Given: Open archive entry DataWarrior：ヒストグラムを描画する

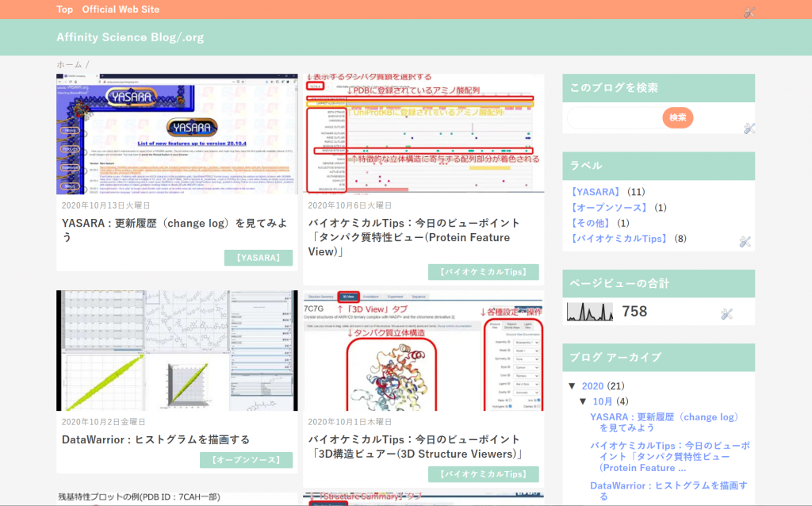Looking at the screenshot, I should 668,490.
